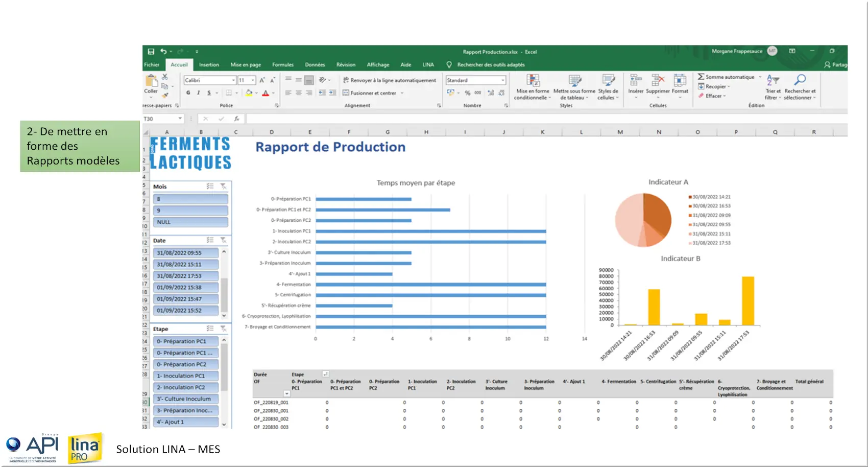868x467 pixels.
Task: Click the Borders icon
Action: [x=229, y=93]
